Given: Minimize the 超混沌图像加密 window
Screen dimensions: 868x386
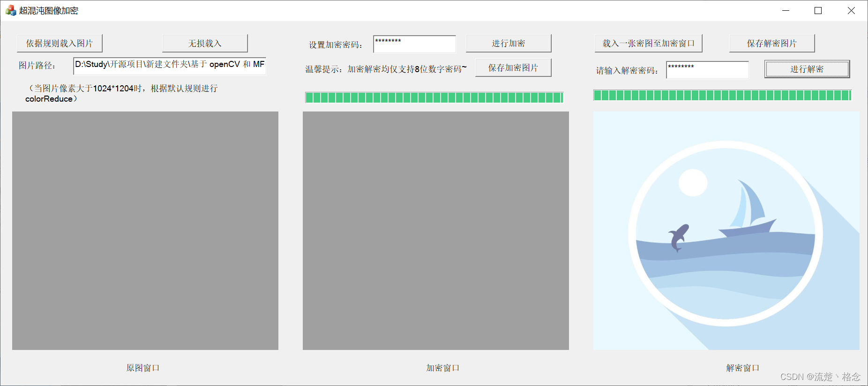Looking at the screenshot, I should click(x=786, y=10).
